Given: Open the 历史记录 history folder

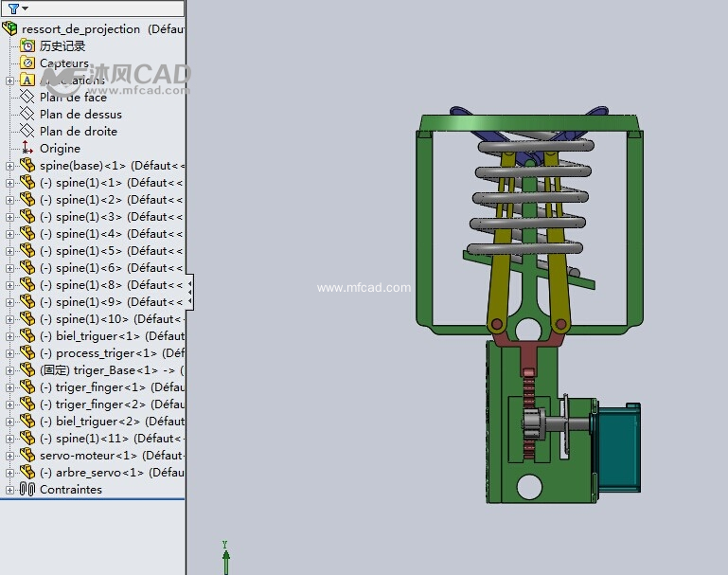Looking at the screenshot, I should (x=62, y=46).
